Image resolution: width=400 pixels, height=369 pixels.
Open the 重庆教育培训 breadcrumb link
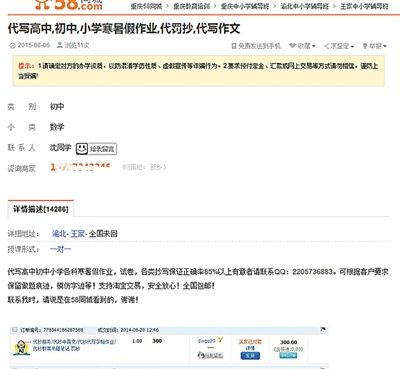192,6
